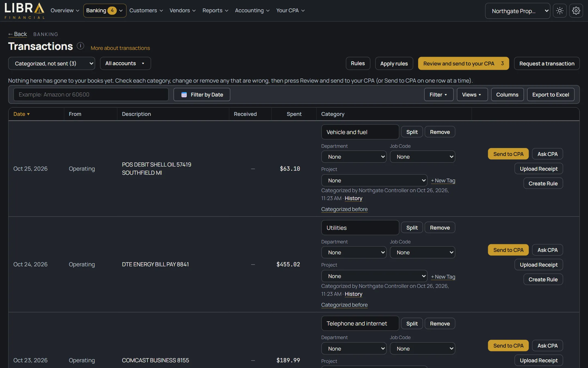
Task: Send the DTE Energy transaction to CPA
Action: (508, 250)
